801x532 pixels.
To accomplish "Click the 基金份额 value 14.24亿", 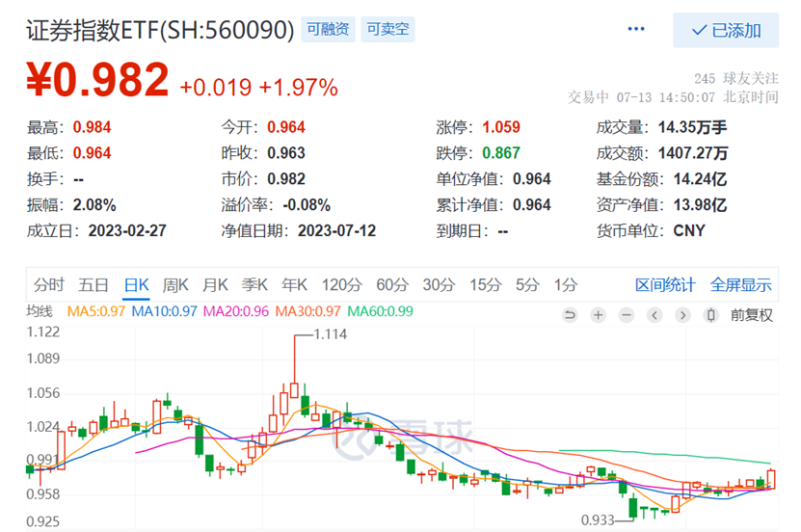I will click(x=700, y=179).
